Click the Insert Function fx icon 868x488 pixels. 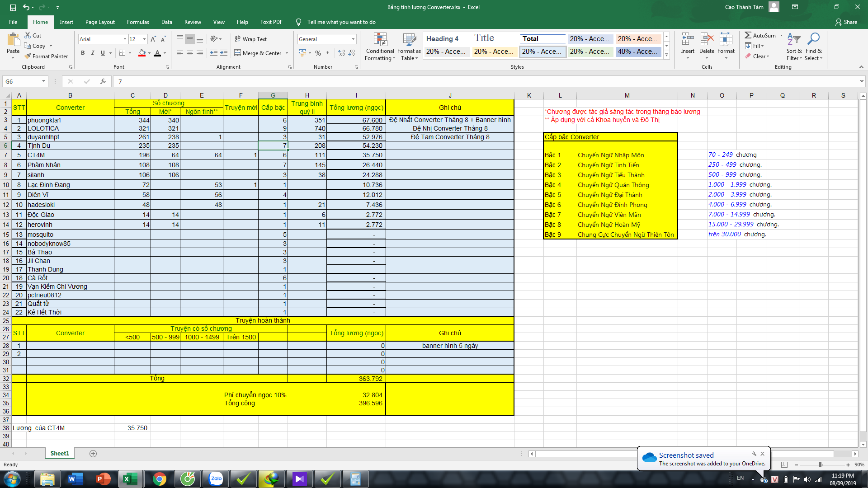coord(103,81)
